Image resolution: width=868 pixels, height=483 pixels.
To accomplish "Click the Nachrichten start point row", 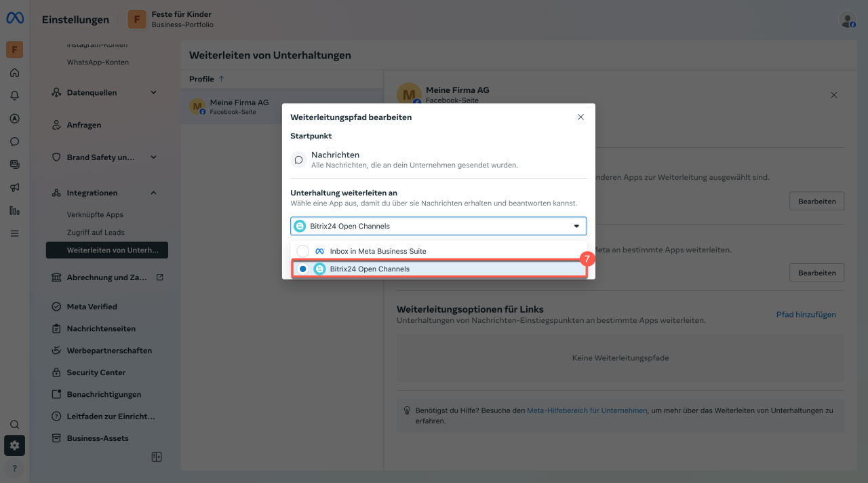I will (x=438, y=160).
